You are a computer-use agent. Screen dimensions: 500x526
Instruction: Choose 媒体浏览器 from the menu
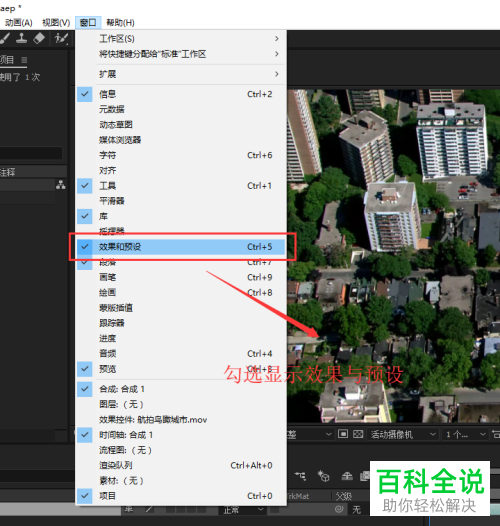point(181,140)
